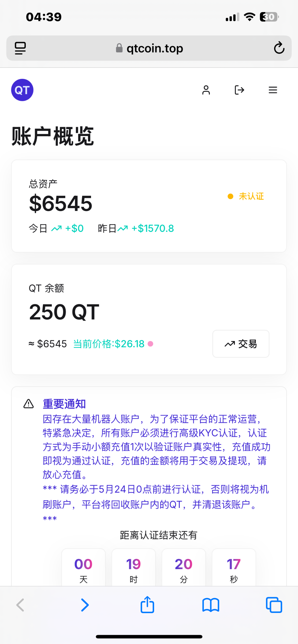Image resolution: width=298 pixels, height=644 pixels.
Task: Tap the Safari share icon
Action: 147,605
